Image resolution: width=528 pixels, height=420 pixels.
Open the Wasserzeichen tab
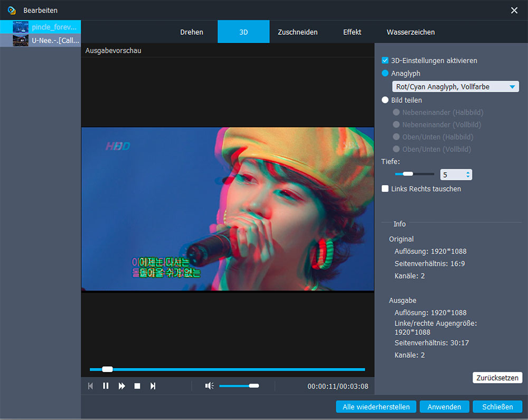tap(410, 32)
